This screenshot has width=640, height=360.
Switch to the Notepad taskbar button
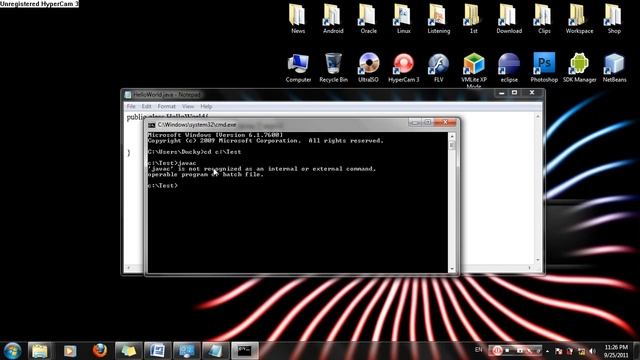coord(216,351)
